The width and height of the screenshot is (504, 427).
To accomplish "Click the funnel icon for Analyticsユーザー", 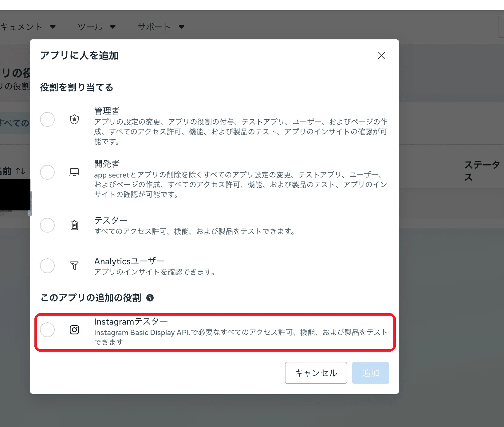I will 74,266.
